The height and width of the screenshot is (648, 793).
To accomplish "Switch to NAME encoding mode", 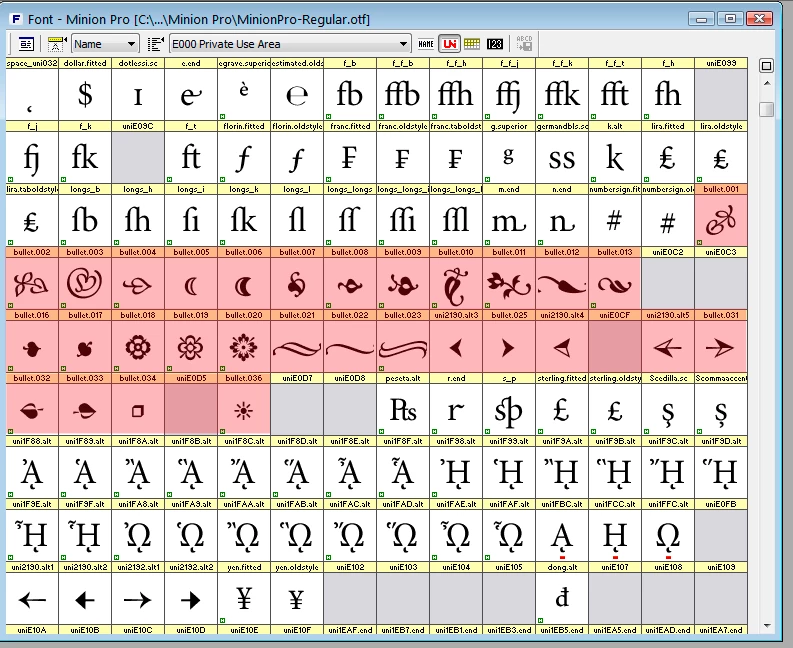I will click(x=426, y=45).
